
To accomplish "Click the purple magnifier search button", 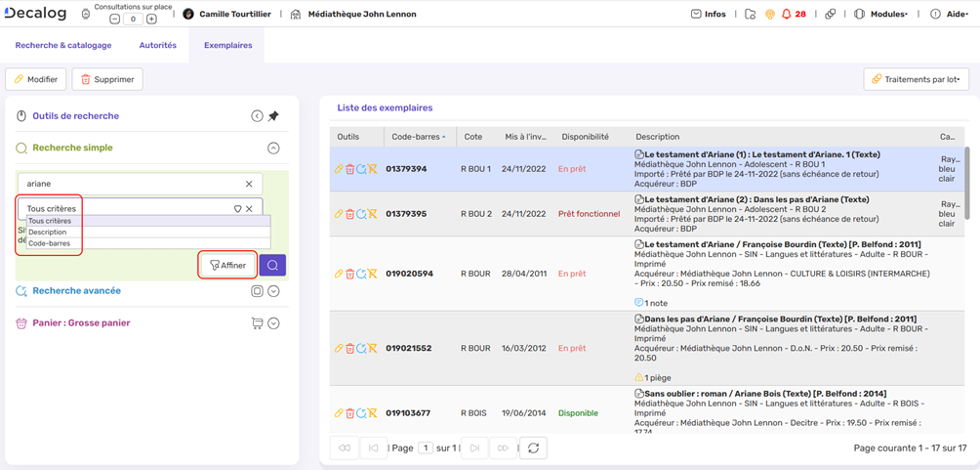I will click(x=272, y=265).
